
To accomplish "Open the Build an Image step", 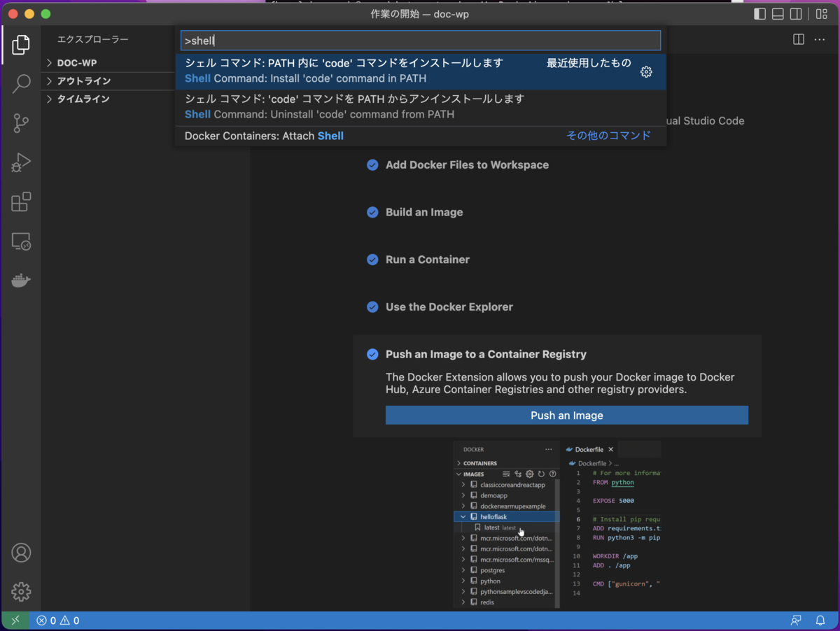I will 424,212.
